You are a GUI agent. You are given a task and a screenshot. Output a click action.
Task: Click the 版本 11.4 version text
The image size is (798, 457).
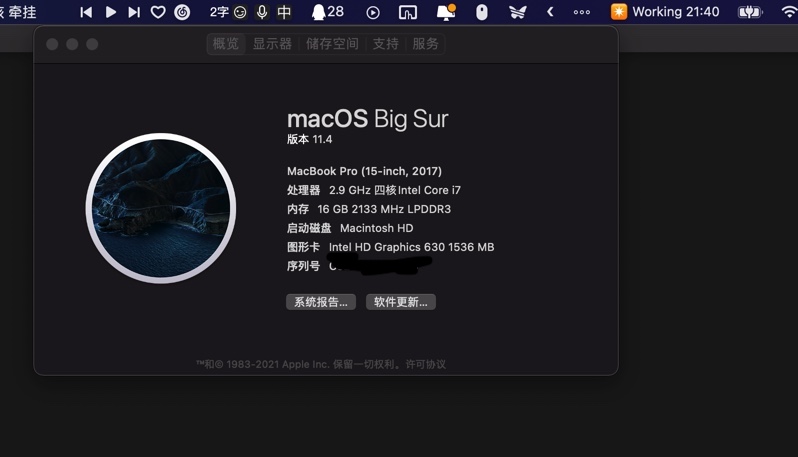(x=309, y=139)
